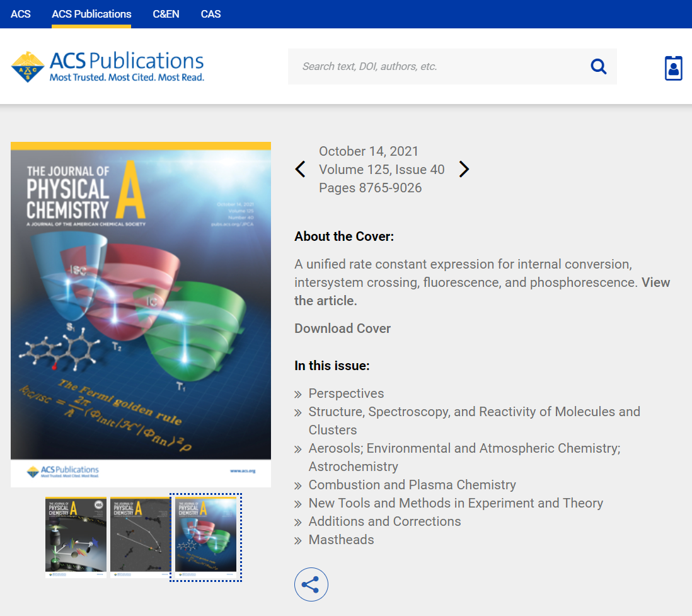This screenshot has height=616, width=692.
Task: Open New Tools and Methods section
Action: coord(456,503)
